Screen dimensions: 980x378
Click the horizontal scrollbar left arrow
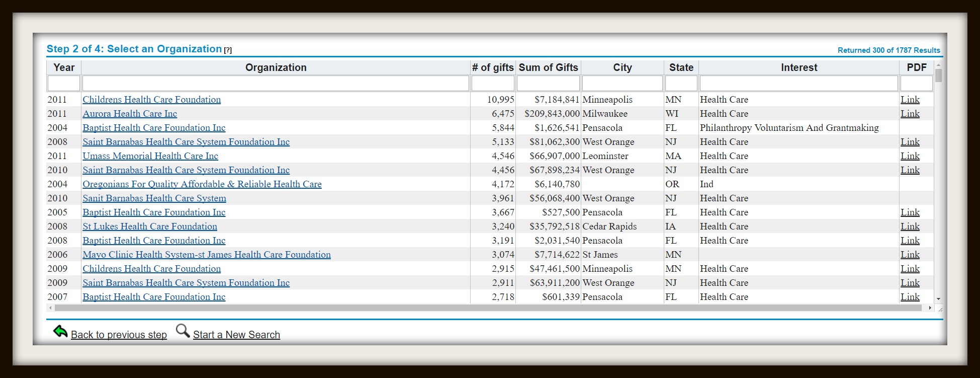click(x=50, y=308)
